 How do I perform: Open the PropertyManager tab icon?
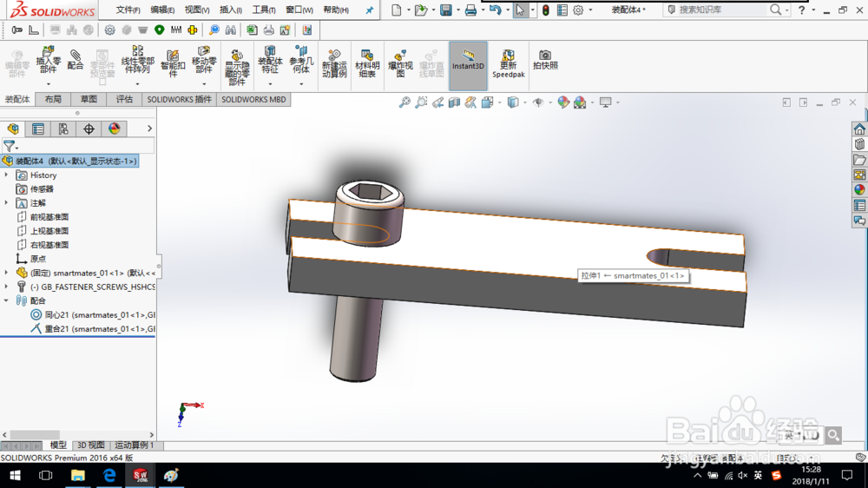coord(38,129)
